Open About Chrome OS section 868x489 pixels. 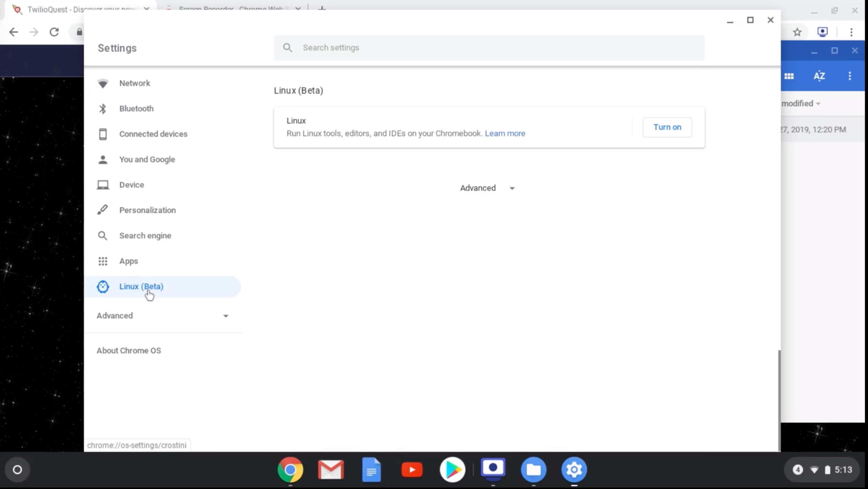129,350
